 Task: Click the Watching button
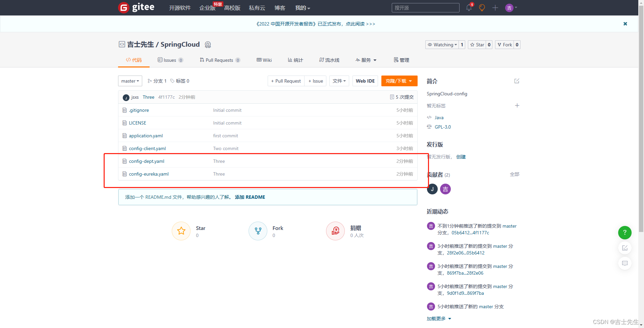[x=442, y=45]
